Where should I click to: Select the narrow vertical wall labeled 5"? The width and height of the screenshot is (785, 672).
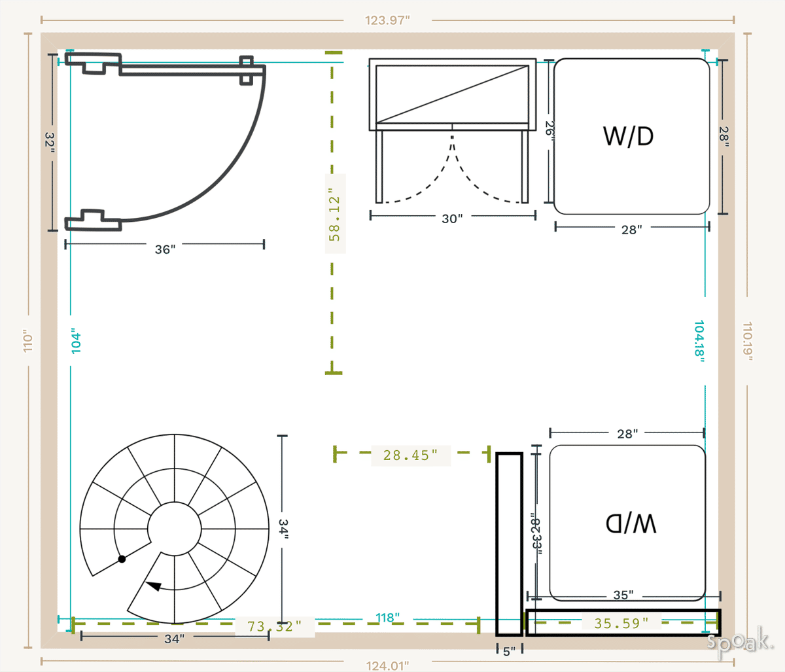pos(509,544)
